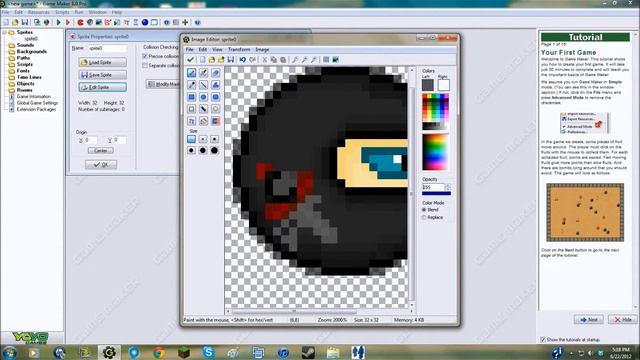Screen dimensions: 640x360
Task: Open Skype from the taskbar
Action: (209, 352)
